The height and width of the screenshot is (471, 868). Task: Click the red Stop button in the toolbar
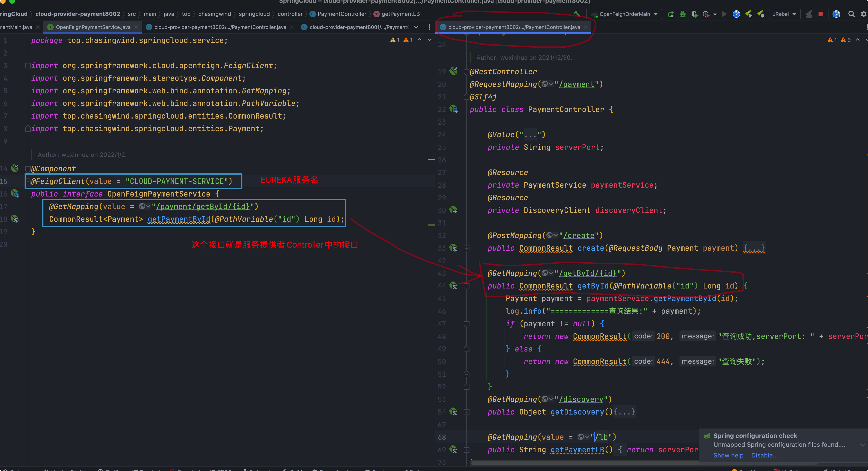[821, 14]
